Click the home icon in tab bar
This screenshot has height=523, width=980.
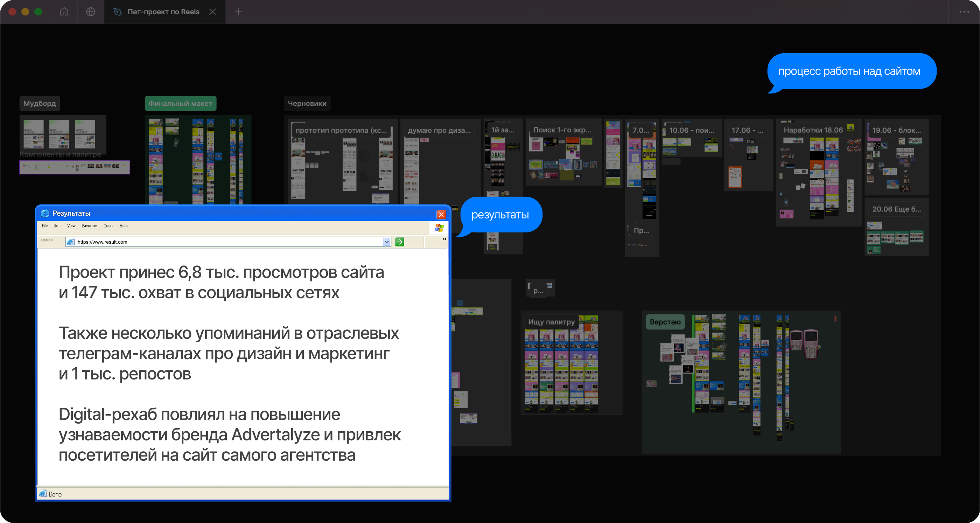coord(64,12)
